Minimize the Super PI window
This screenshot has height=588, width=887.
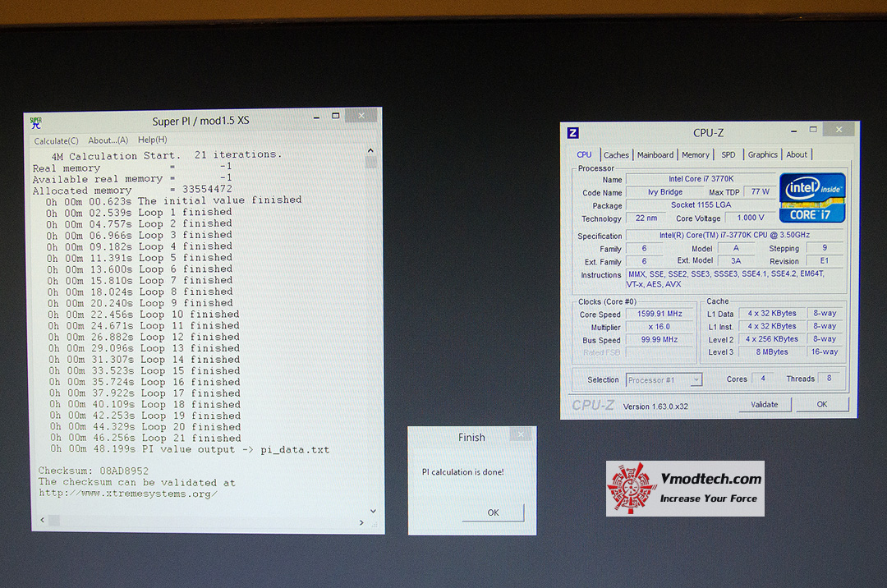[317, 117]
